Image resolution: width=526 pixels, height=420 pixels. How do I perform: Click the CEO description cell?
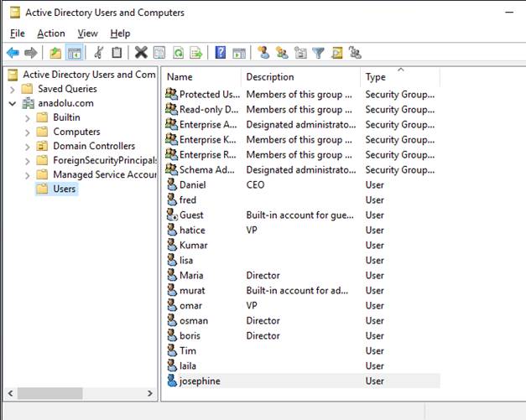click(255, 184)
